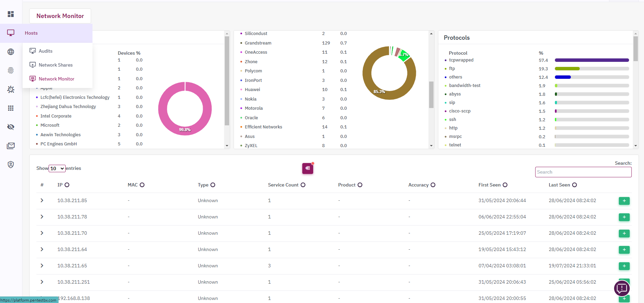
Task: Expand row details for 10.38.211.70
Action: 42,233
